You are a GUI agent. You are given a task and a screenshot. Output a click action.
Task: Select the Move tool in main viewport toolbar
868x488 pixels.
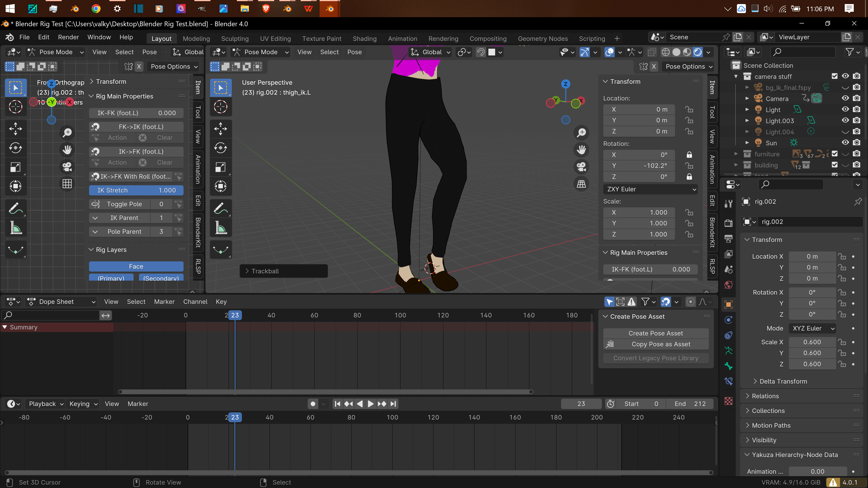point(221,129)
